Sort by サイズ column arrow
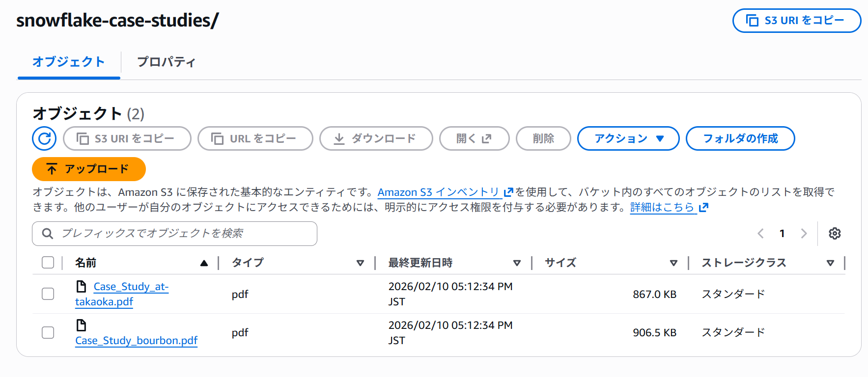 click(673, 263)
